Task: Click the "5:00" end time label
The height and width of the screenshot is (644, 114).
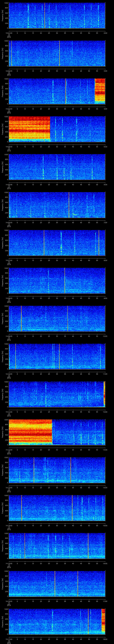Action: click(105, 147)
